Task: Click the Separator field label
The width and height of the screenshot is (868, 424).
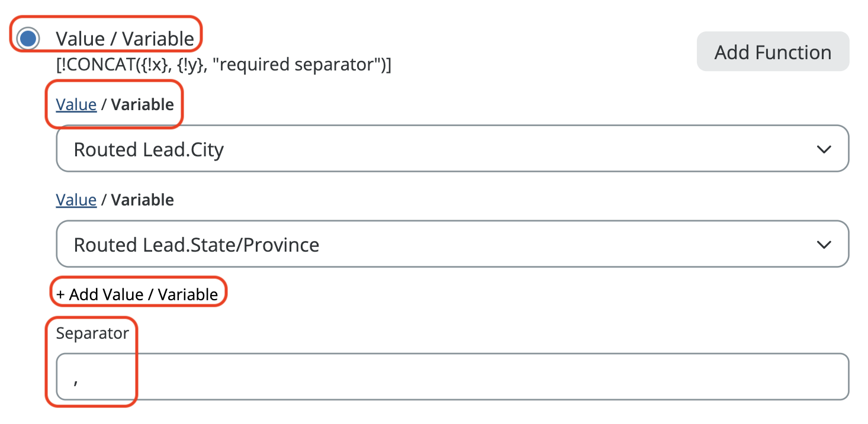Action: (92, 333)
